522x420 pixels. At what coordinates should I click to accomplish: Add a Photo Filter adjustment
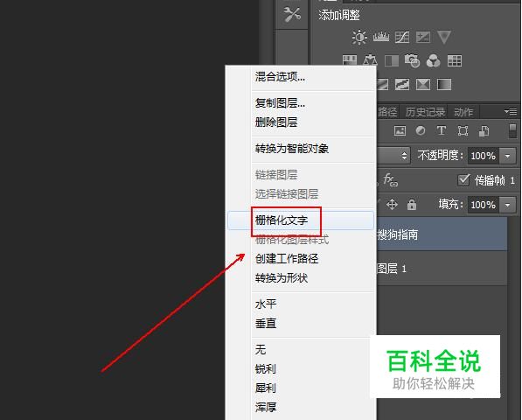(412, 60)
